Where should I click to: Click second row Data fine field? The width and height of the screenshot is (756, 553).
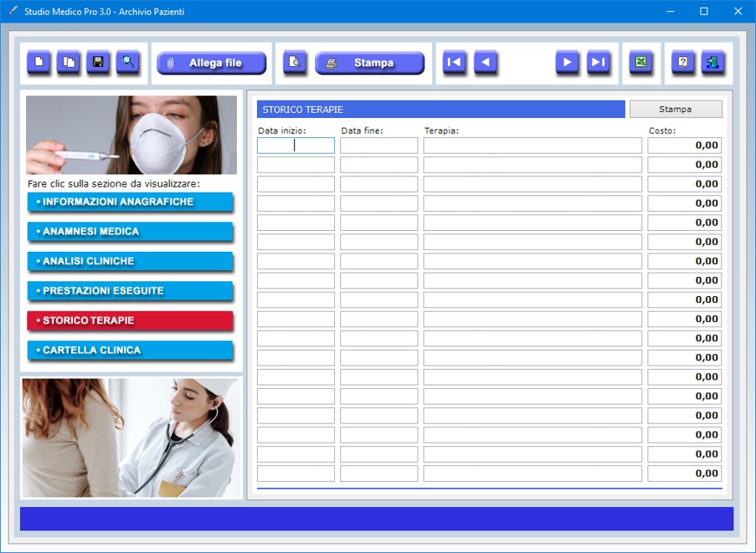coord(379,165)
